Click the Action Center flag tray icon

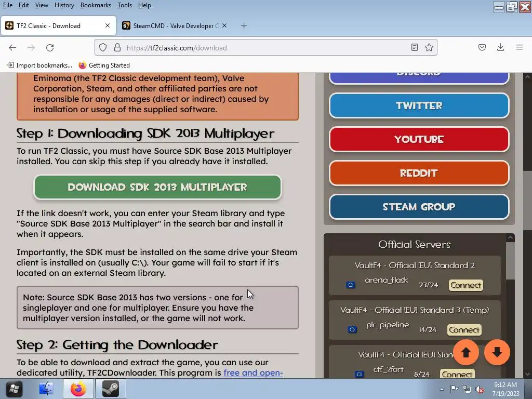454,389
